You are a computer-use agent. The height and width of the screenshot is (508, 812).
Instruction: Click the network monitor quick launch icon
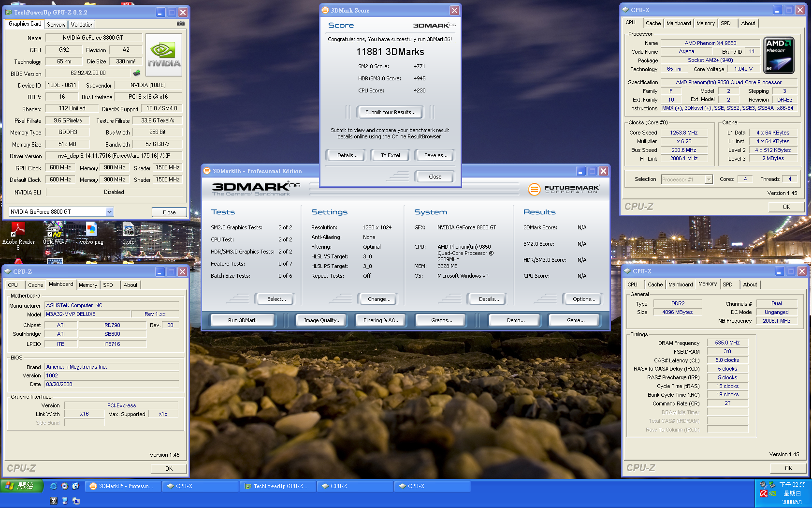(75, 501)
